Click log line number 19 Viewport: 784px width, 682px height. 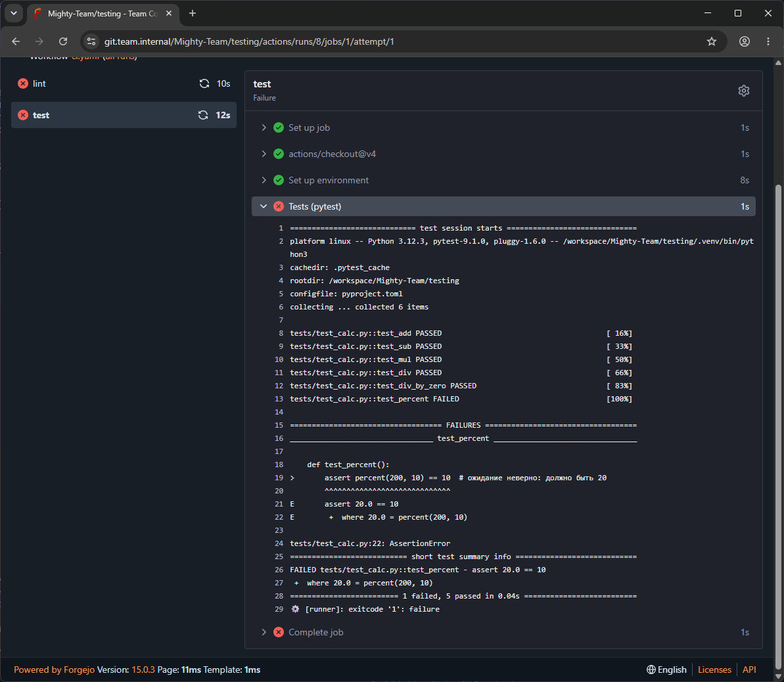pos(279,478)
